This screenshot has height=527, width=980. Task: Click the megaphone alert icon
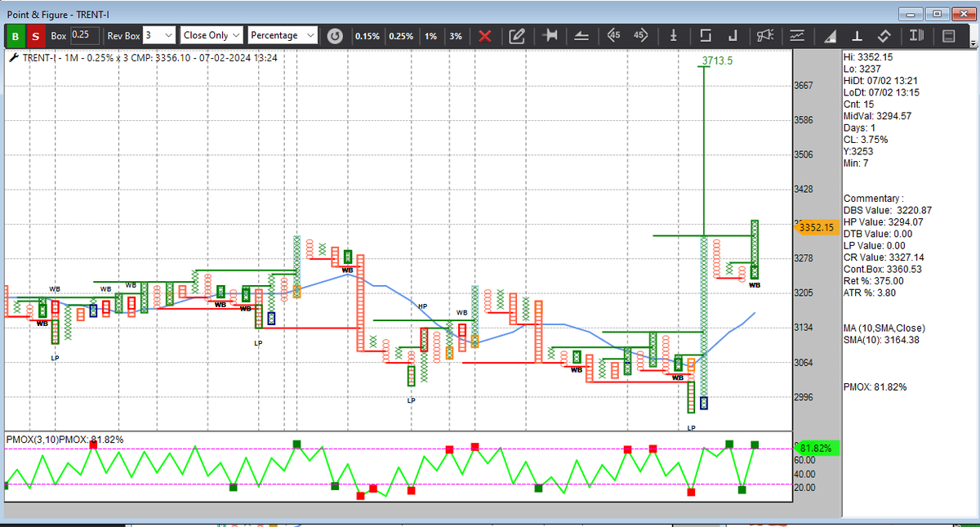pos(765,36)
